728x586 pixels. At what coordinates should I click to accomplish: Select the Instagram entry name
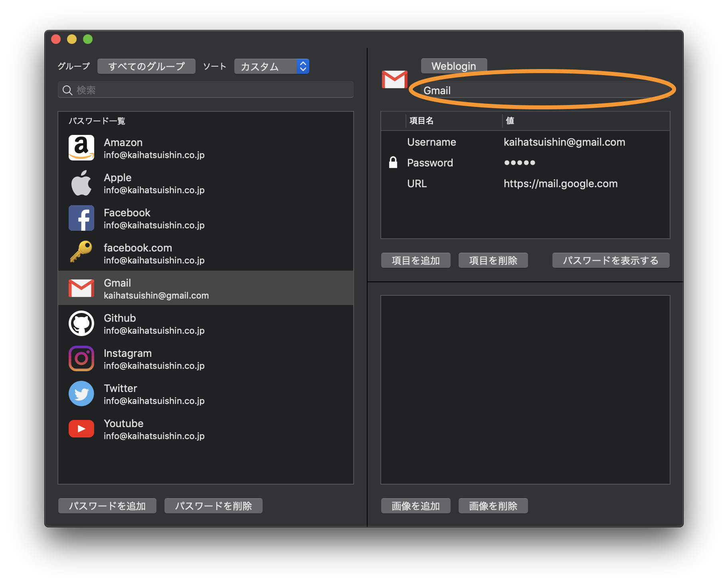128,353
